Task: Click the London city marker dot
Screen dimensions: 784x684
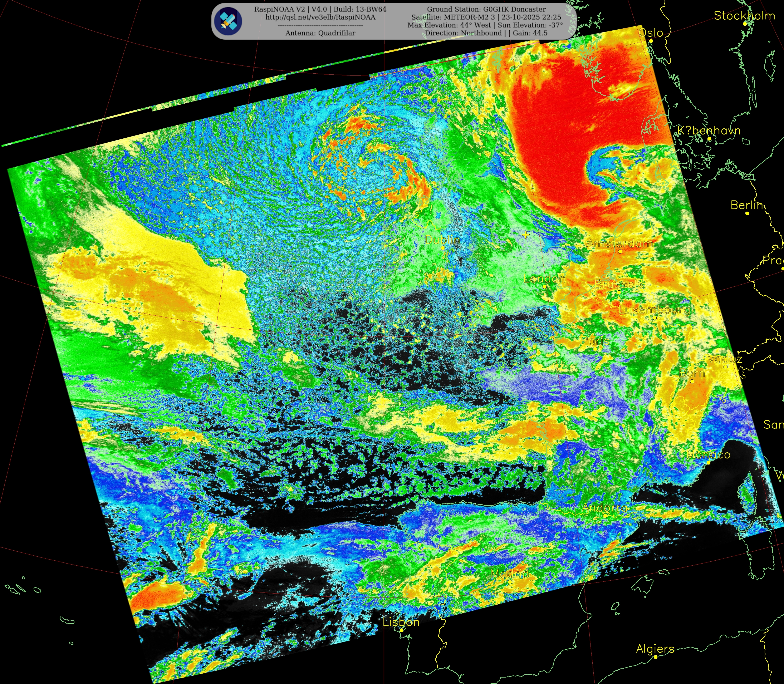Action: (545, 287)
